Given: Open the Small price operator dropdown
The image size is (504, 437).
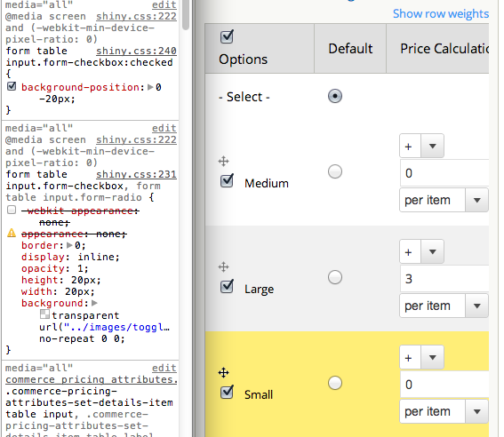Looking at the screenshot, I should pos(421,357).
